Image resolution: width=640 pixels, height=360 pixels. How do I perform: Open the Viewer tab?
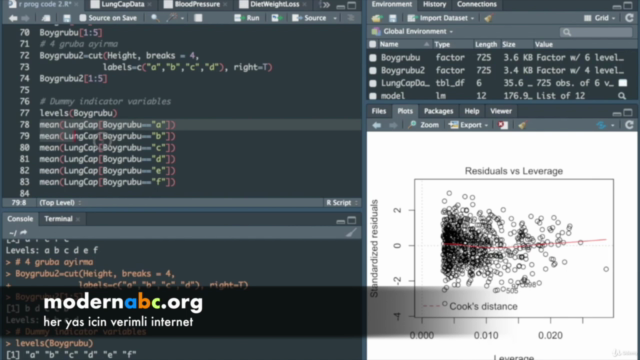point(500,111)
